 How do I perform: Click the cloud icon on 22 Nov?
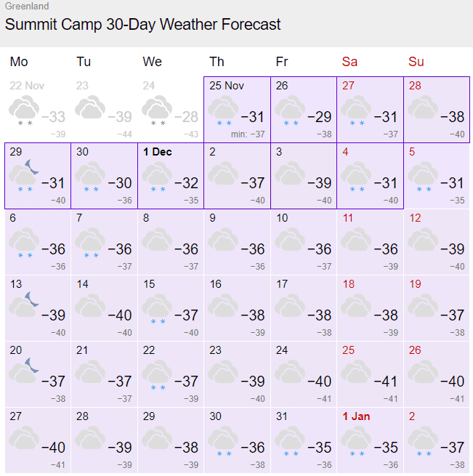point(24,110)
